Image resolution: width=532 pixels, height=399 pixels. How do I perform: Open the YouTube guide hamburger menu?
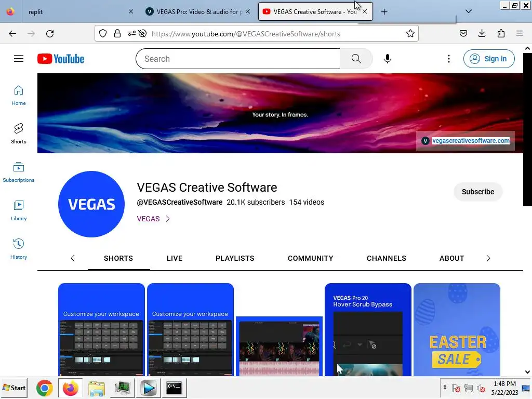point(19,59)
